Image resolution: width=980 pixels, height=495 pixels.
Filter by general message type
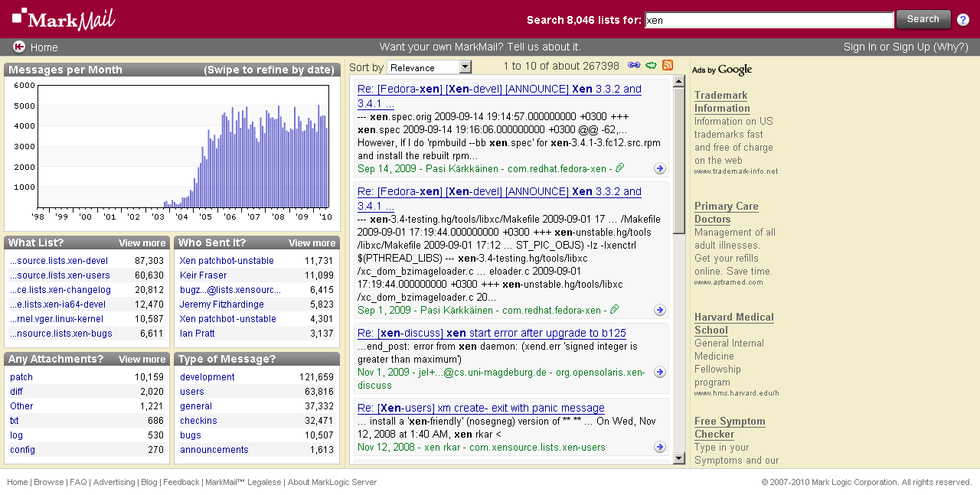[x=196, y=406]
